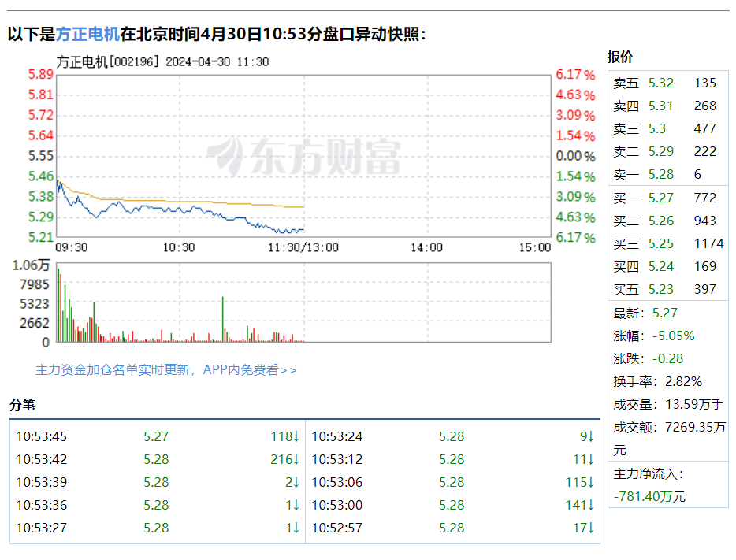Viewport: 736px width, 560px height.
Task: Click the intraday price chart image
Action: 303,156
